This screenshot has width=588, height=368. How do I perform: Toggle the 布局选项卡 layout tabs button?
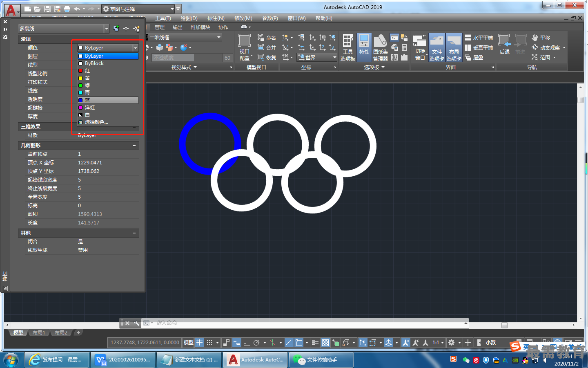tap(454, 47)
